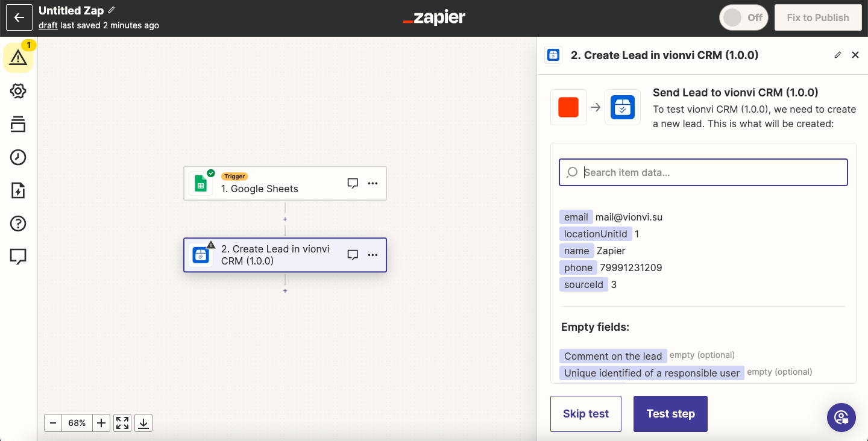Image resolution: width=868 pixels, height=441 pixels.
Task: Click the locationUnitId field label
Action: point(596,234)
